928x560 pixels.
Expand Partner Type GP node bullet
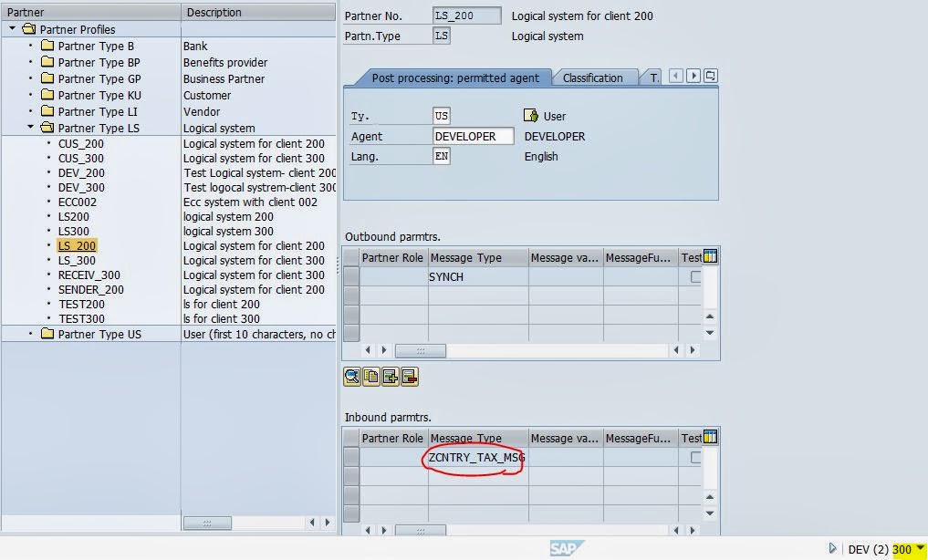[x=31, y=78]
